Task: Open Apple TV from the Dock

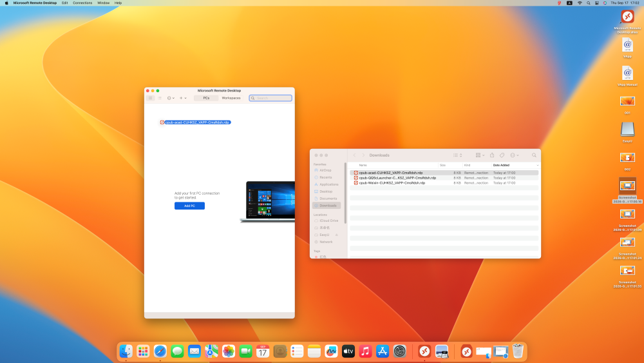Action: tap(348, 351)
